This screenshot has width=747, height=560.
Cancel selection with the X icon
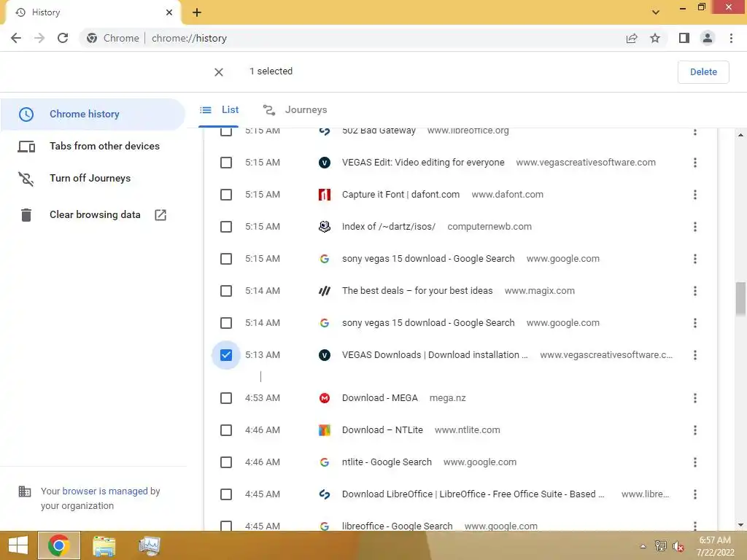pyautogui.click(x=219, y=72)
